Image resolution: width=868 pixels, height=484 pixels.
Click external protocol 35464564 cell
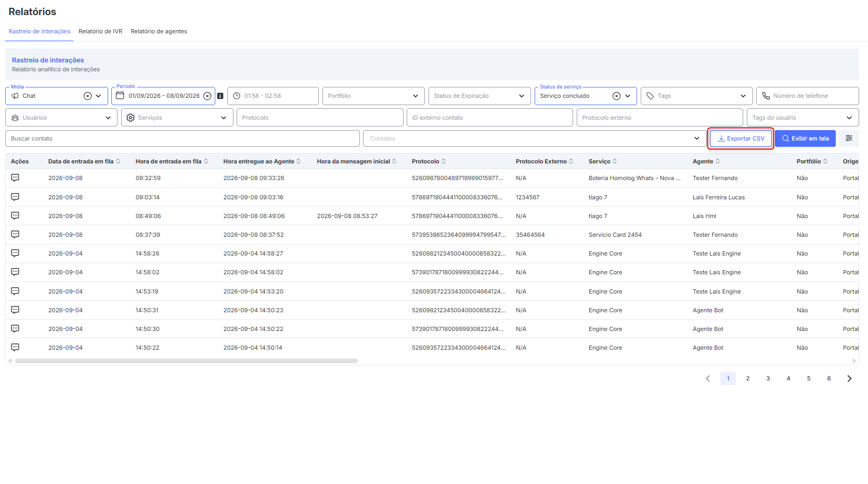pyautogui.click(x=530, y=235)
